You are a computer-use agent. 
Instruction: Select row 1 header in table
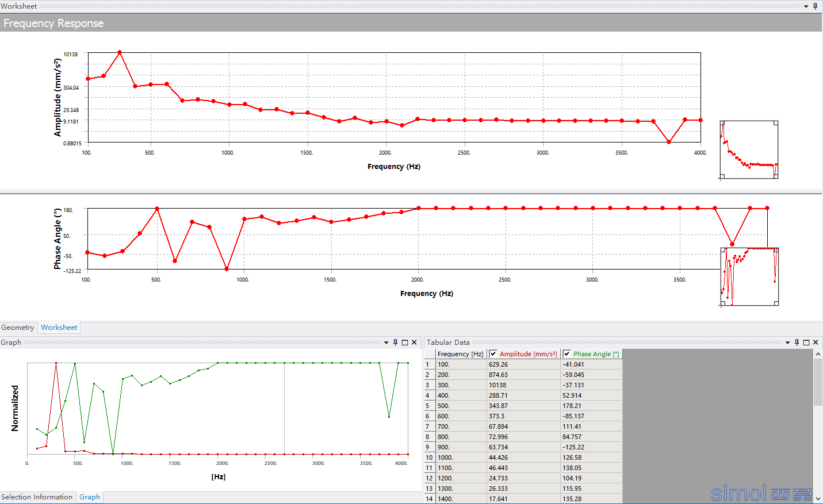(x=430, y=364)
